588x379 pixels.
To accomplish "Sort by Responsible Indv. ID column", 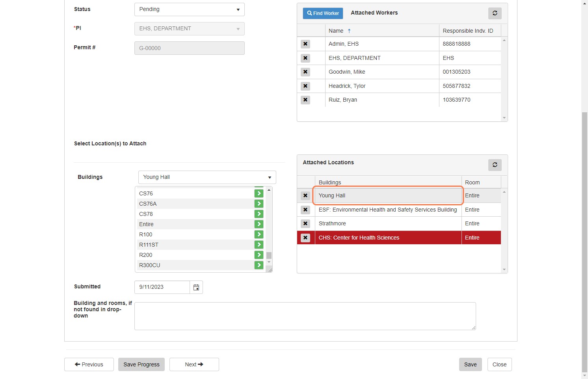I will point(468,31).
